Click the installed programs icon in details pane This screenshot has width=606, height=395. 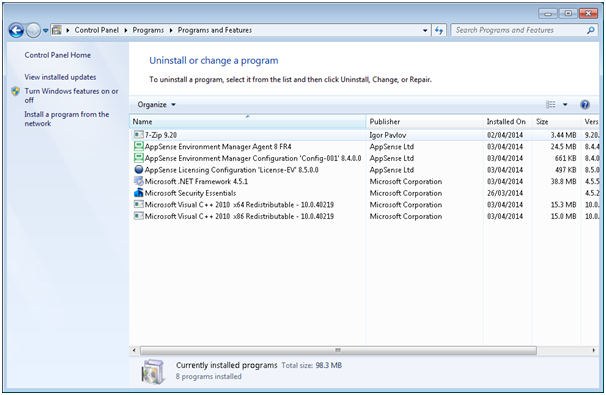pos(153,371)
